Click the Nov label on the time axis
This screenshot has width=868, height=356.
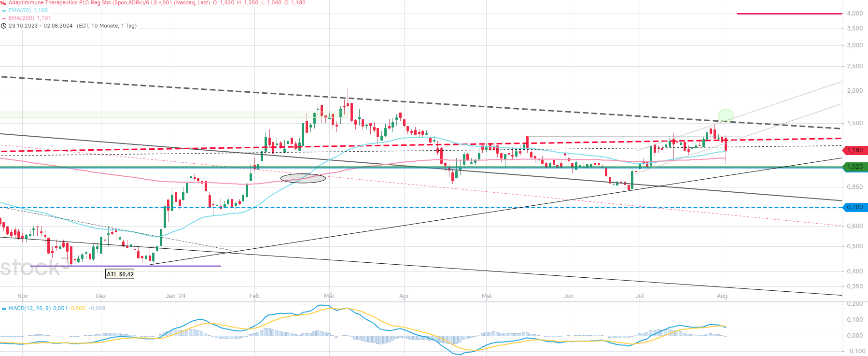(23, 296)
